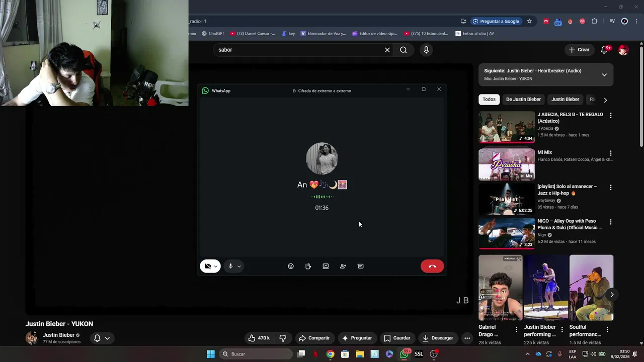This screenshot has height=362, width=644.
Task: Open YouTube notifications bell
Action: pos(605,50)
